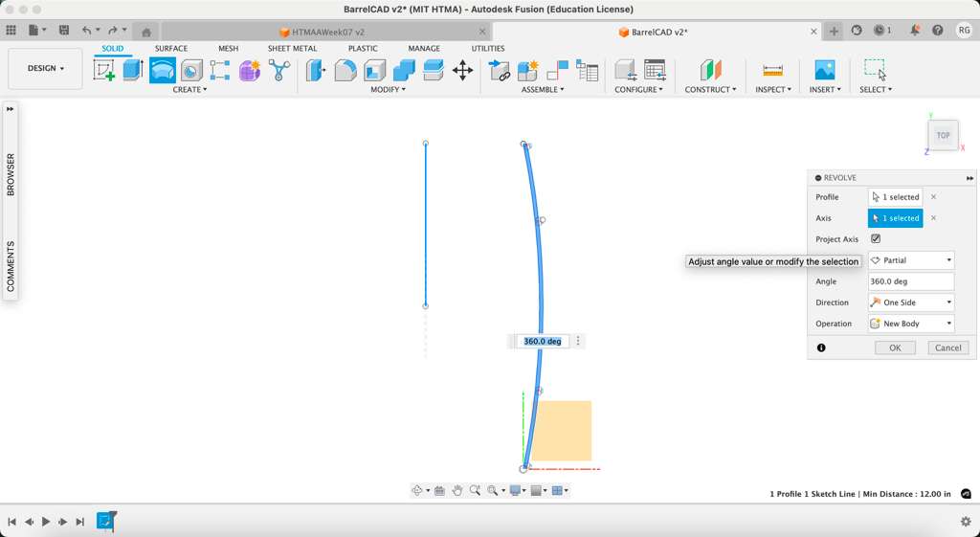Click the Insert image icon

(x=824, y=70)
